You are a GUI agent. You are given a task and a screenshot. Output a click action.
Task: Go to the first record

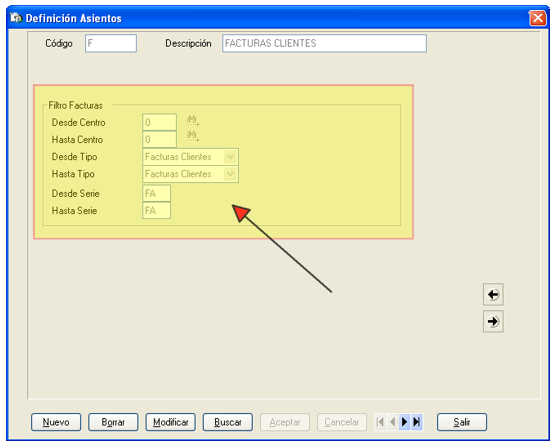click(381, 422)
